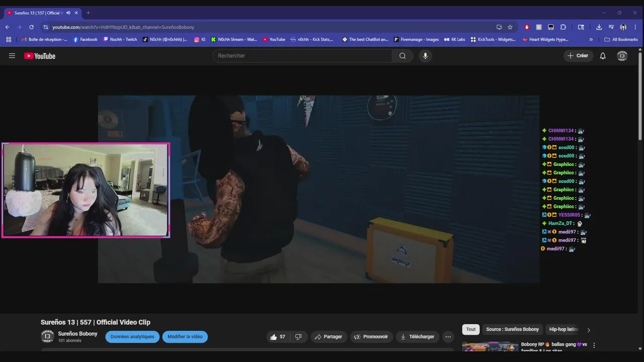Viewport: 644px width, 362px height.
Task: Dislike the video with thumbs down
Action: (x=298, y=337)
